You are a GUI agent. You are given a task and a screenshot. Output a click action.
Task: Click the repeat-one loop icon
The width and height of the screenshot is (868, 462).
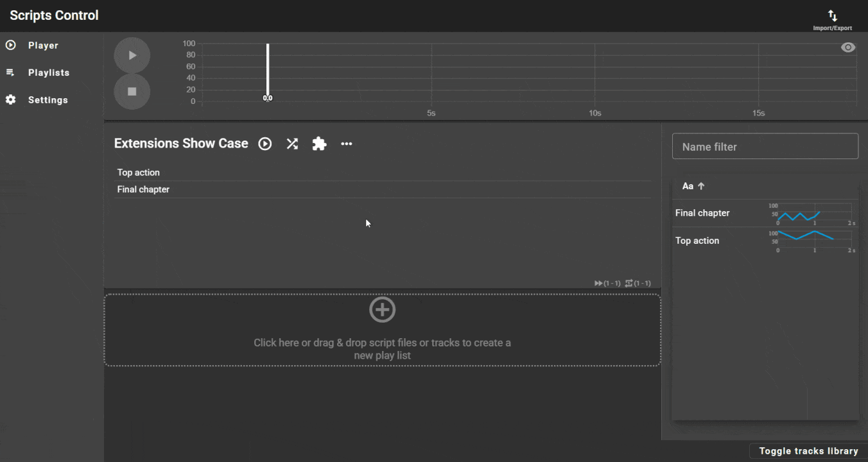click(629, 283)
